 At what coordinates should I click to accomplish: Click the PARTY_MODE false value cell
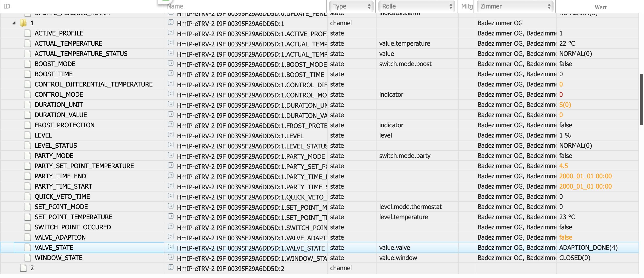(x=565, y=156)
